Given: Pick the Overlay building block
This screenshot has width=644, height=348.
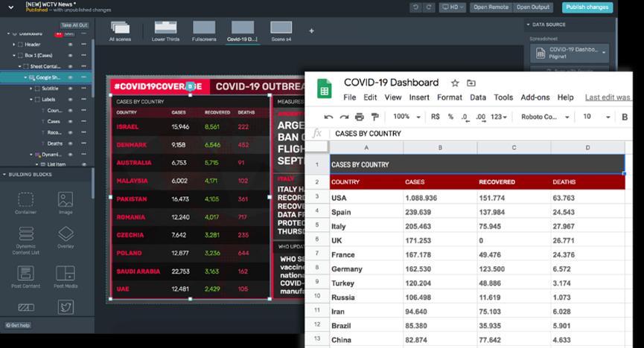Looking at the screenshot, I should tap(66, 238).
